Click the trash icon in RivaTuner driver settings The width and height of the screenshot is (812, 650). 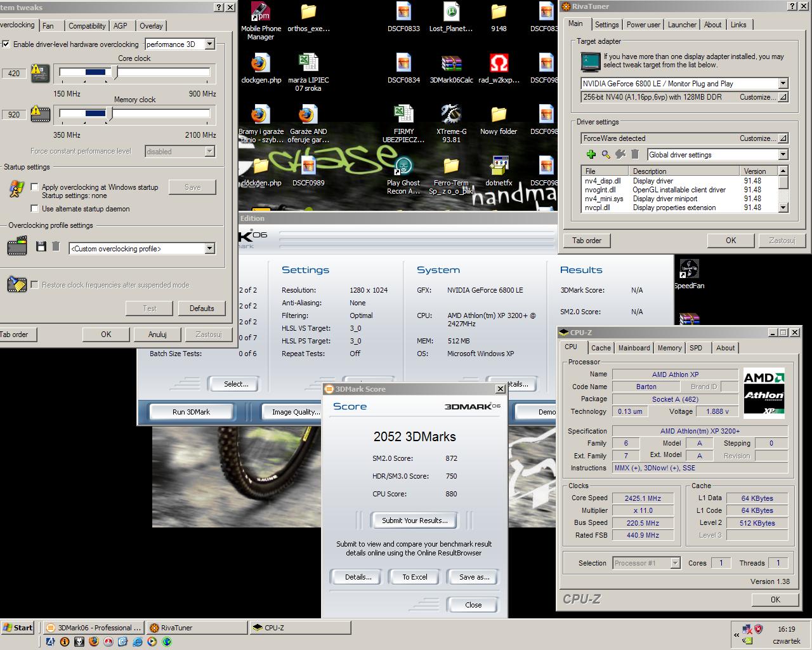click(x=635, y=154)
